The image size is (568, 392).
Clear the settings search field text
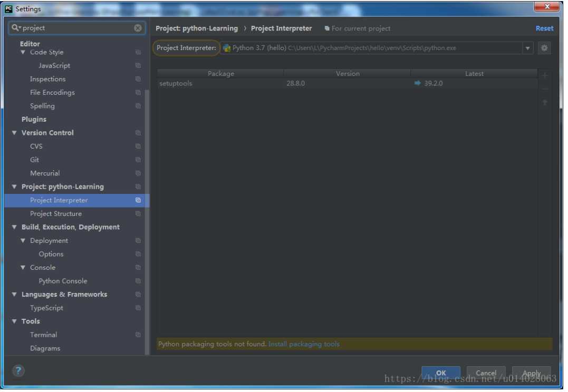click(138, 28)
